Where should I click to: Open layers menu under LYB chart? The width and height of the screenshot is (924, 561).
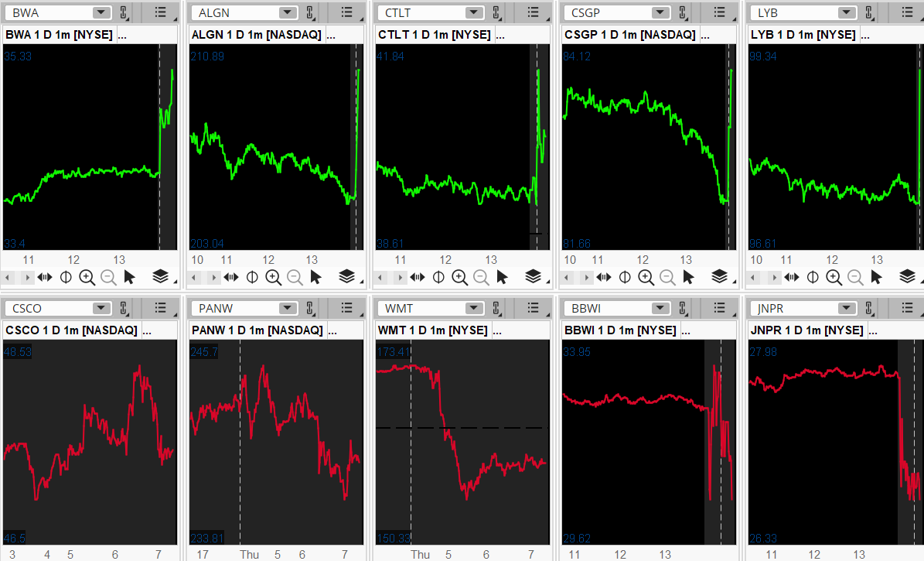click(908, 277)
